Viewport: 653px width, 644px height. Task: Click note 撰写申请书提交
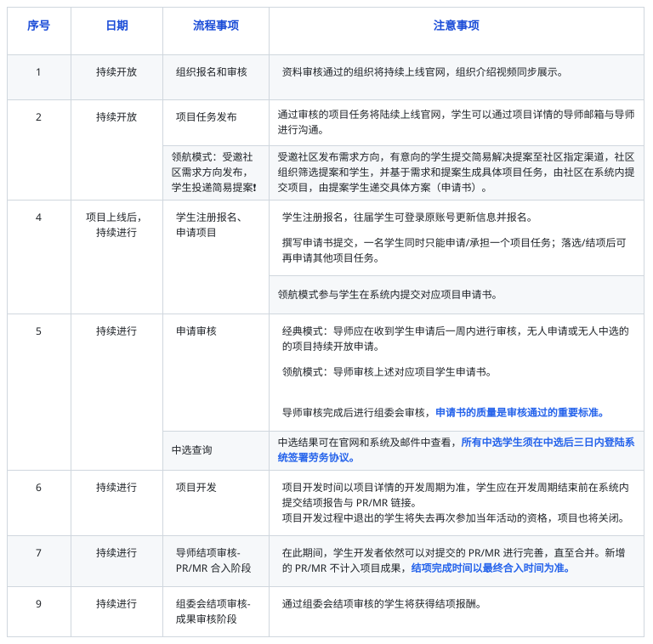point(454,251)
